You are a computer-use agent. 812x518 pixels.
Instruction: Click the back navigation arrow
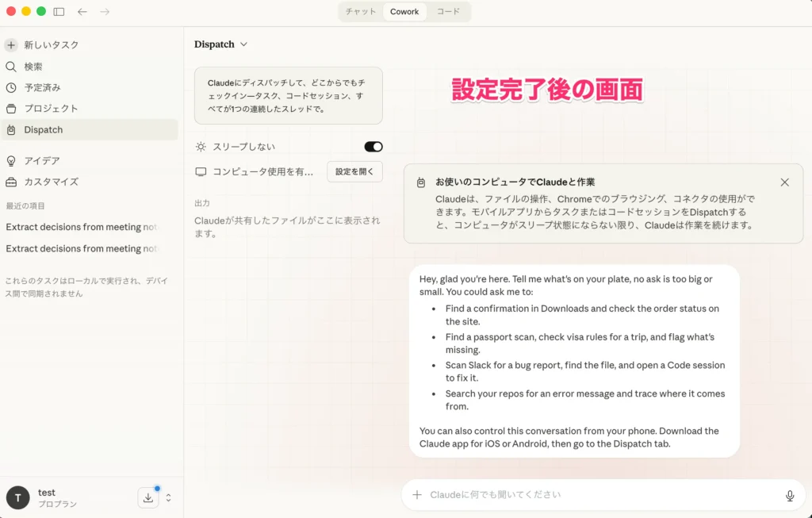pos(82,11)
